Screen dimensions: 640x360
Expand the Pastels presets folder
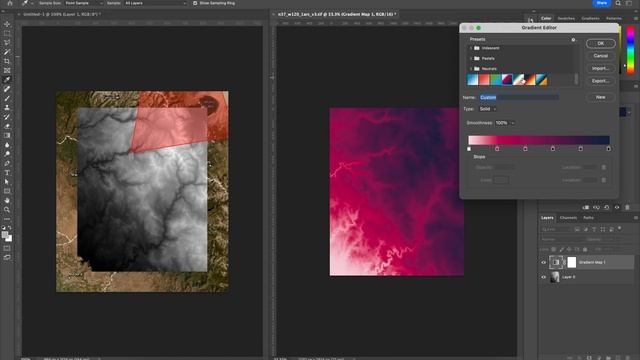tap(471, 58)
